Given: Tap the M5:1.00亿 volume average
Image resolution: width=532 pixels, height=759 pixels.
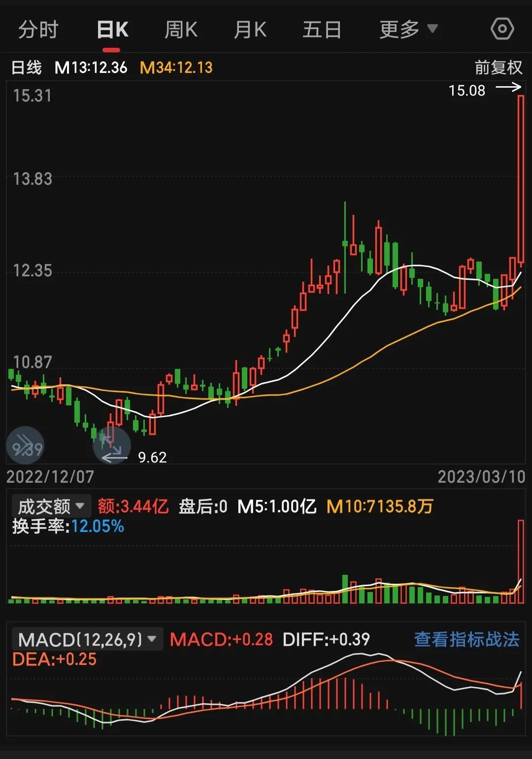Looking at the screenshot, I should [277, 506].
